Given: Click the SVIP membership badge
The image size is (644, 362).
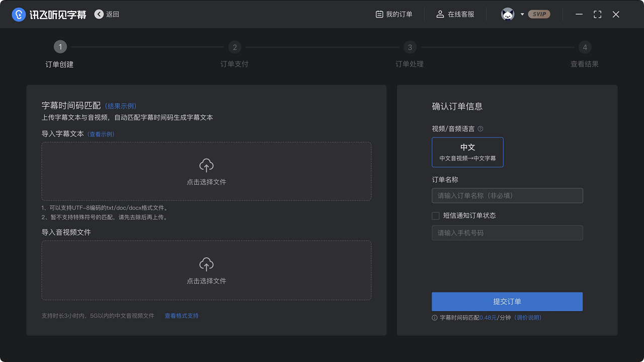Looking at the screenshot, I should [539, 14].
